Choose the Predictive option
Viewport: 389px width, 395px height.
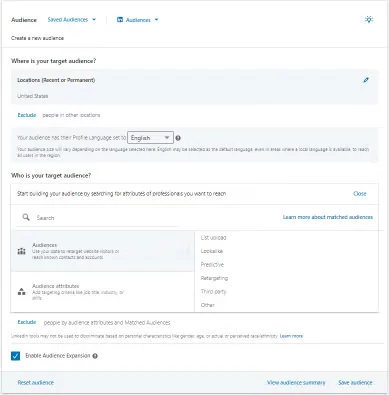(x=212, y=265)
